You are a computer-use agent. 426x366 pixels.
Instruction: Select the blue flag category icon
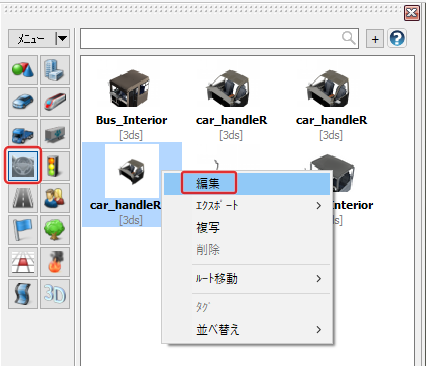coord(23,230)
